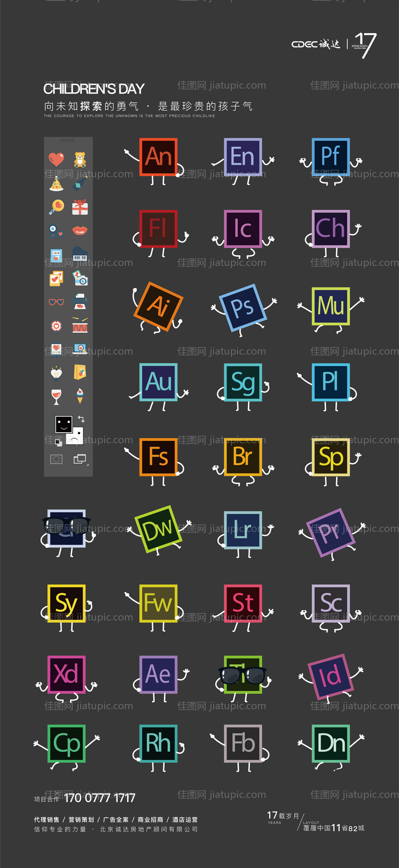Screen dimensions: 399x868
Task: Reset to default colors mini swatches
Action: pos(58,442)
